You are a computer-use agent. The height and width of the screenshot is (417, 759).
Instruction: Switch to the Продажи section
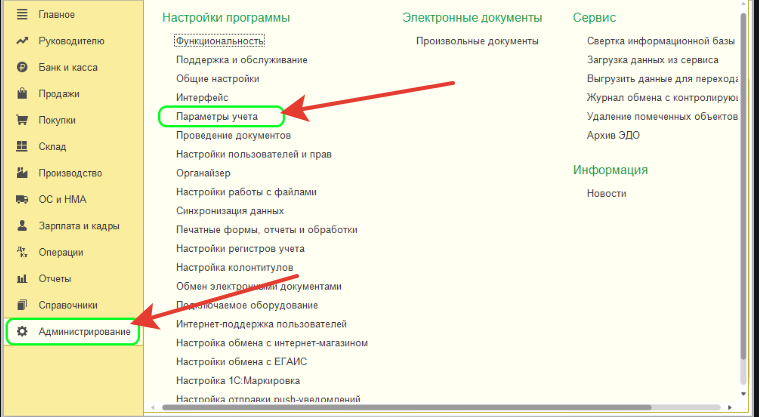59,93
